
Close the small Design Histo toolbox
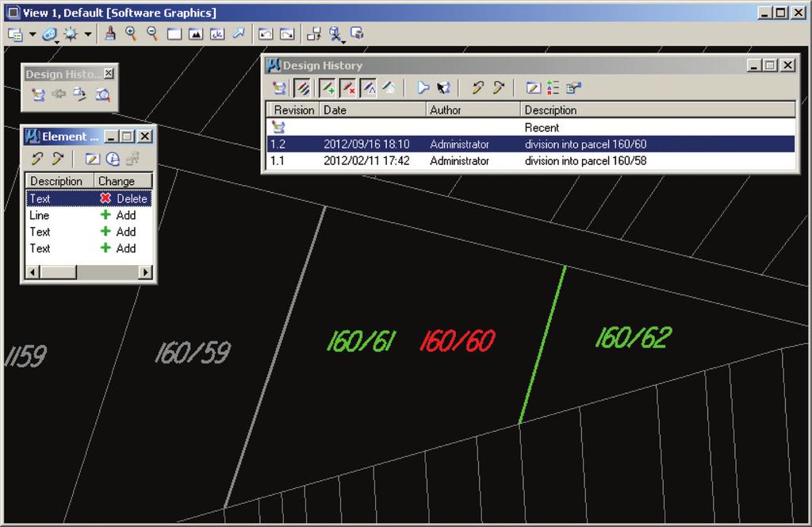(x=109, y=74)
